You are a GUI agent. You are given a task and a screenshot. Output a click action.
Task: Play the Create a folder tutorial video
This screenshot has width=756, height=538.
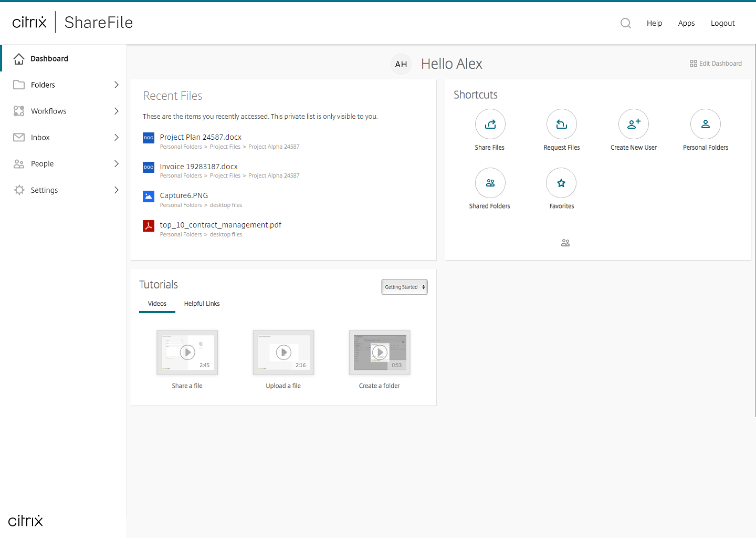point(380,352)
